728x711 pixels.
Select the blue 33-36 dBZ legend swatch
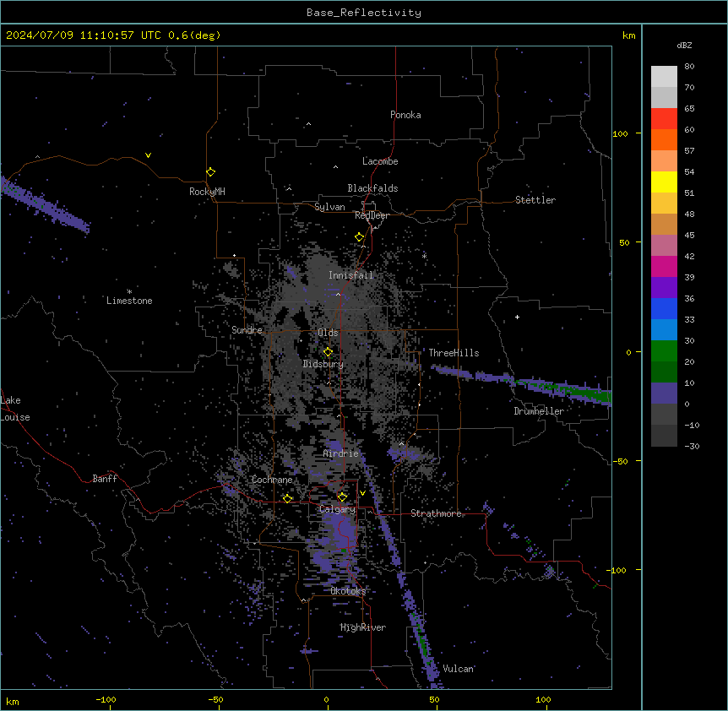[x=664, y=308]
